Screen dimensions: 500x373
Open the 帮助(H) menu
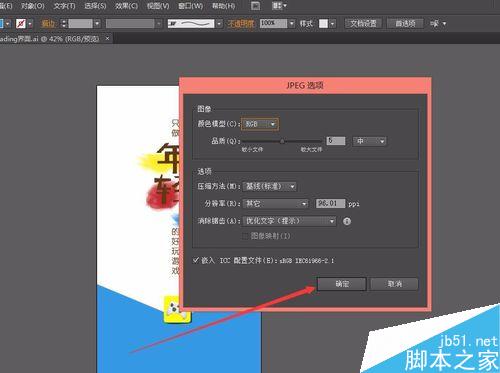tap(223, 6)
